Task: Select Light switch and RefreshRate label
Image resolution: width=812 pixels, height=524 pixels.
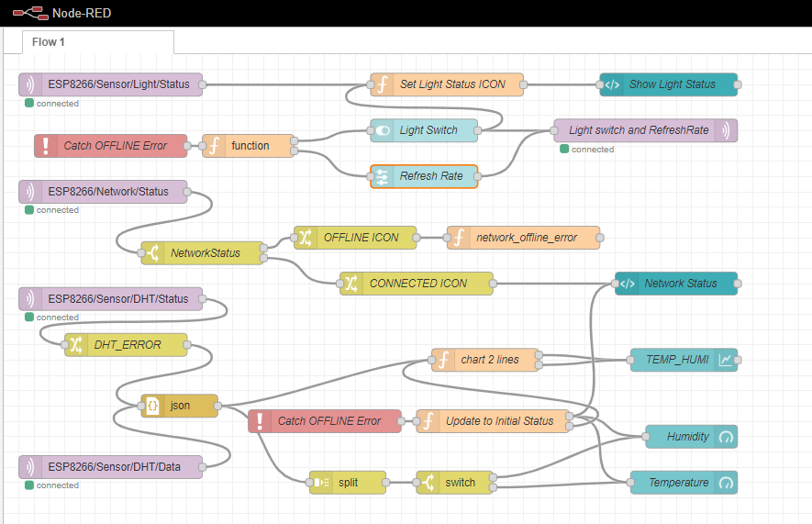Action: tap(639, 130)
